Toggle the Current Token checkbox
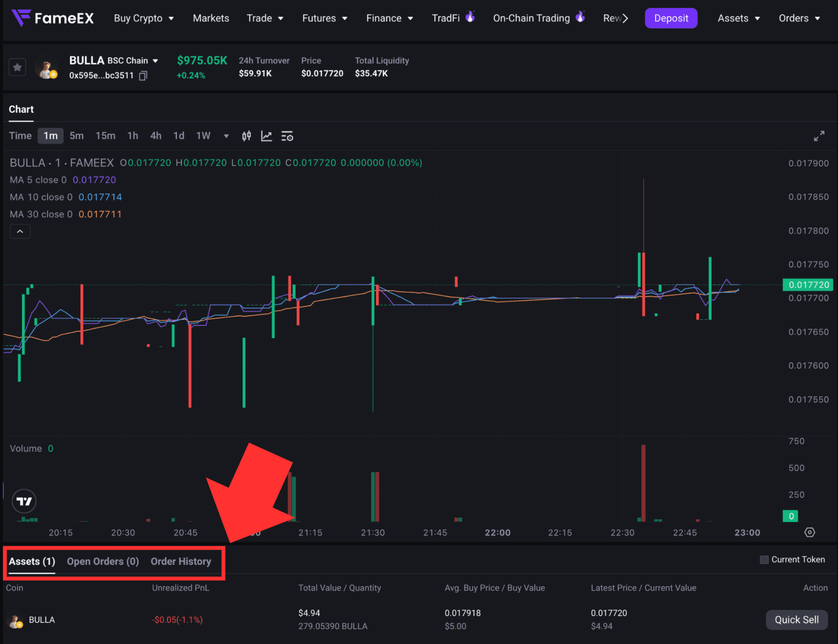 (x=764, y=560)
